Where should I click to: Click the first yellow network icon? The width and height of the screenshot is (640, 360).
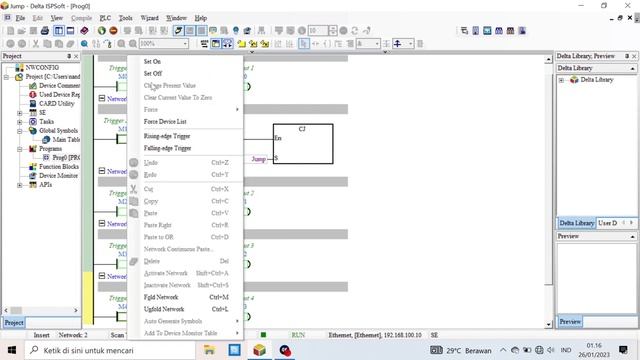pyautogui.click(x=242, y=44)
